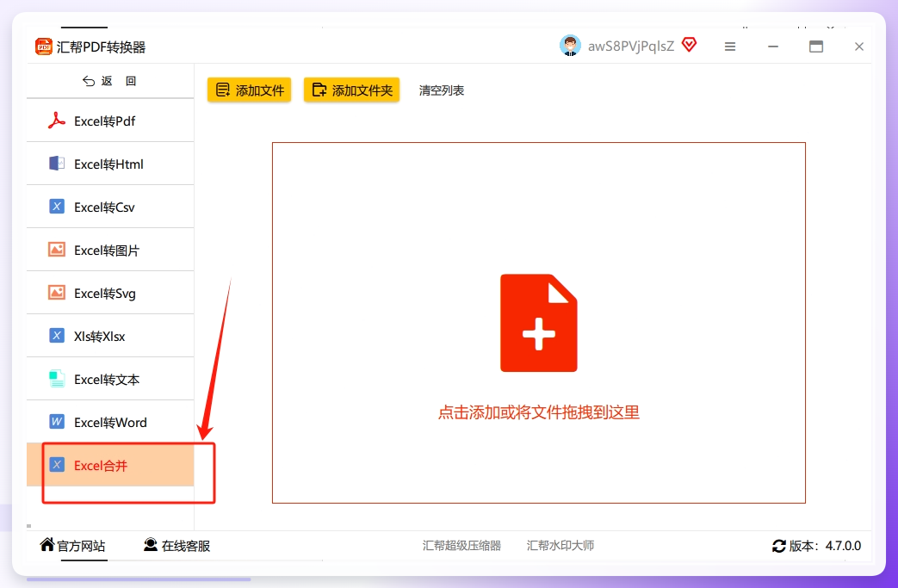Click the 版本: 4.7.0.0 version text
The image size is (898, 588).
click(825, 546)
